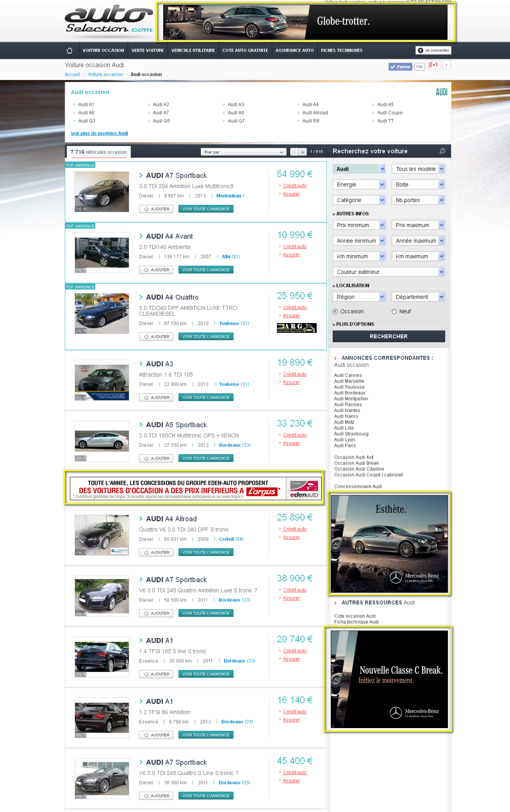Click the Google +1 button
The height and width of the screenshot is (812, 510).
(x=433, y=65)
